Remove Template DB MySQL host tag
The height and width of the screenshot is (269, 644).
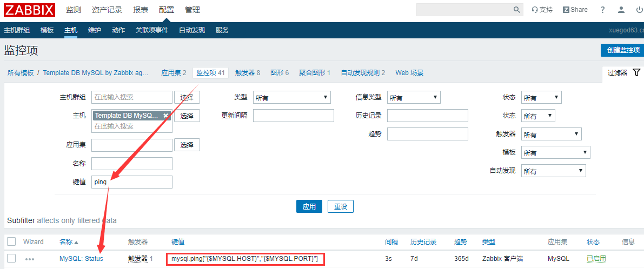point(165,116)
